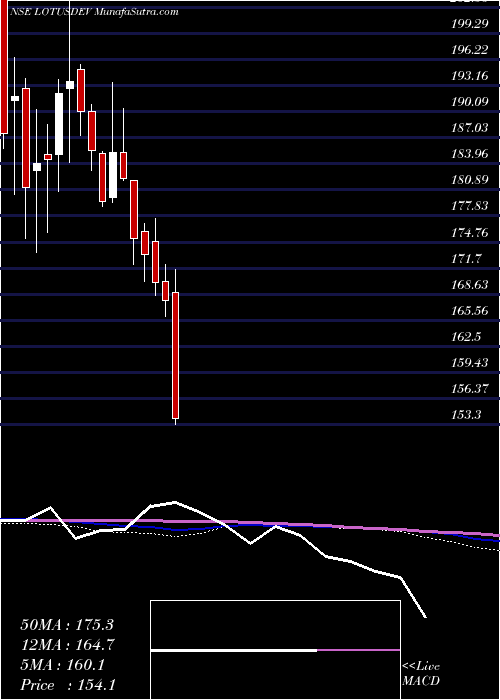Click the 50MA : 175.3 value
The image size is (500, 700).
67,625
